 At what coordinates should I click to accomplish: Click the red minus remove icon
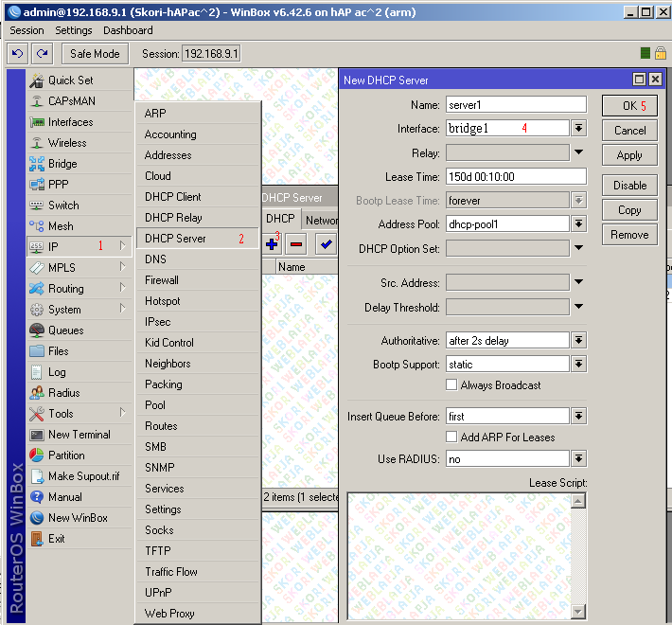tap(296, 244)
